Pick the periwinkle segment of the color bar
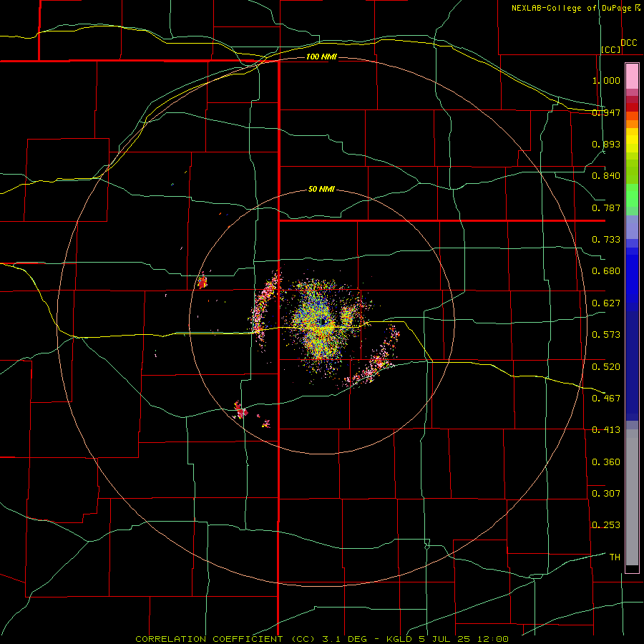Viewport: 644px width, 644px height. [x=632, y=227]
